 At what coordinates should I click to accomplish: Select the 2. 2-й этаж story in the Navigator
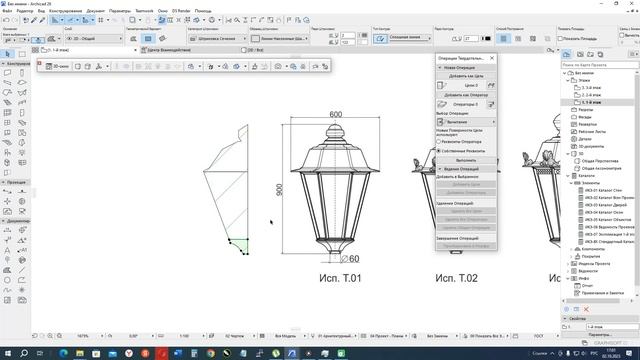[591, 95]
